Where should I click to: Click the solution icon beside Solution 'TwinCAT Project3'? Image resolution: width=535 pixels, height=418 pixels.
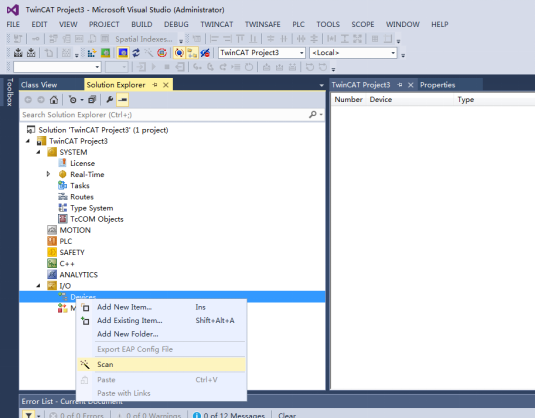[x=31, y=130]
